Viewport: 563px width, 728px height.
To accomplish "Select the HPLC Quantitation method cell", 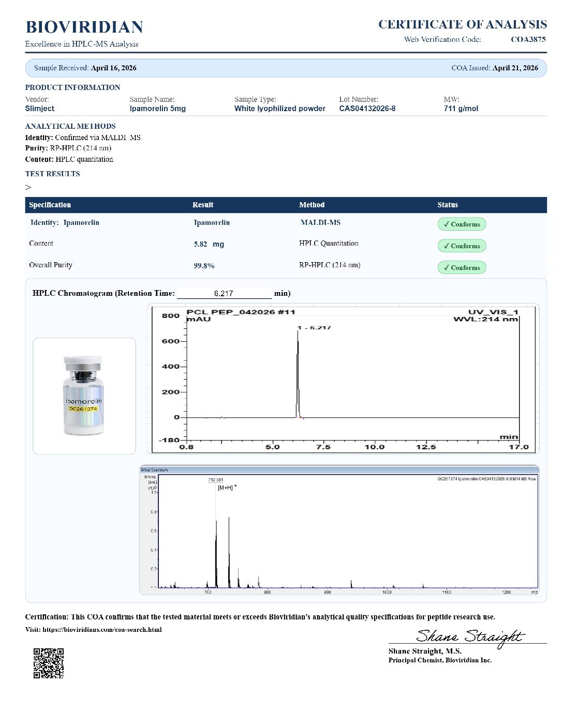I will tap(329, 243).
